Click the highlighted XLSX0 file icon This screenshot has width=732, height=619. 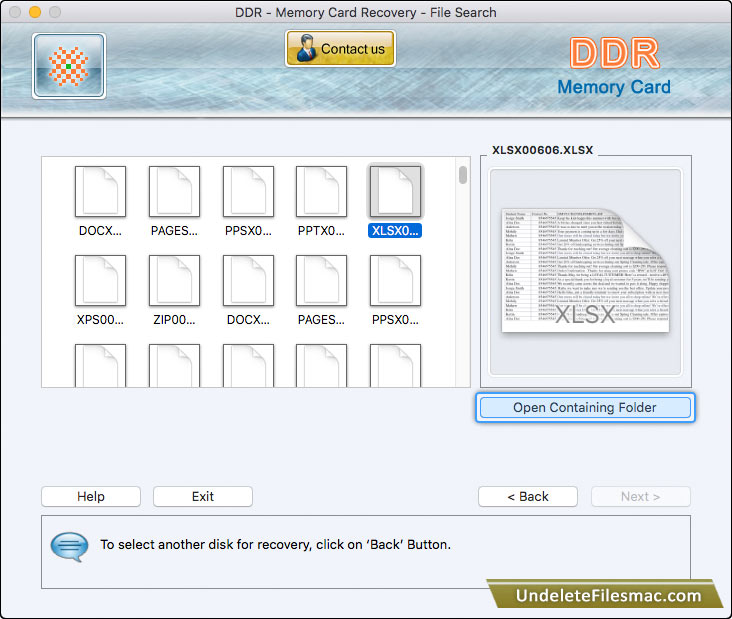[x=395, y=191]
